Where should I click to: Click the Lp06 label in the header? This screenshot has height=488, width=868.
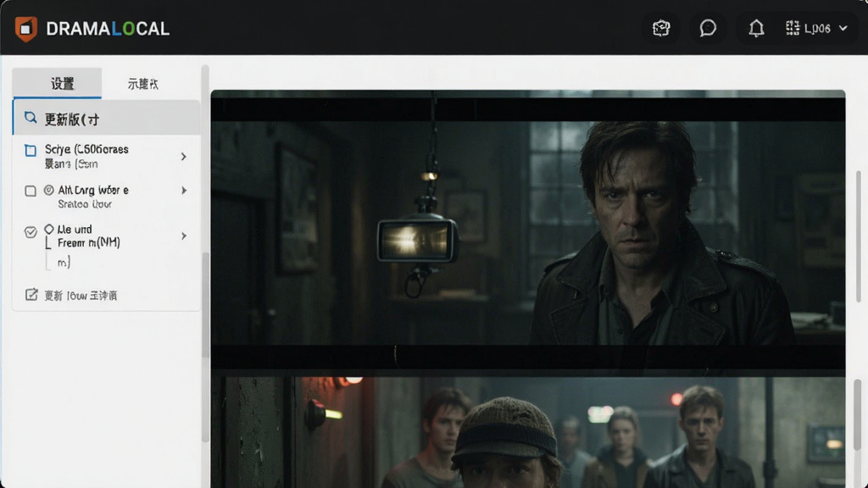(x=818, y=28)
